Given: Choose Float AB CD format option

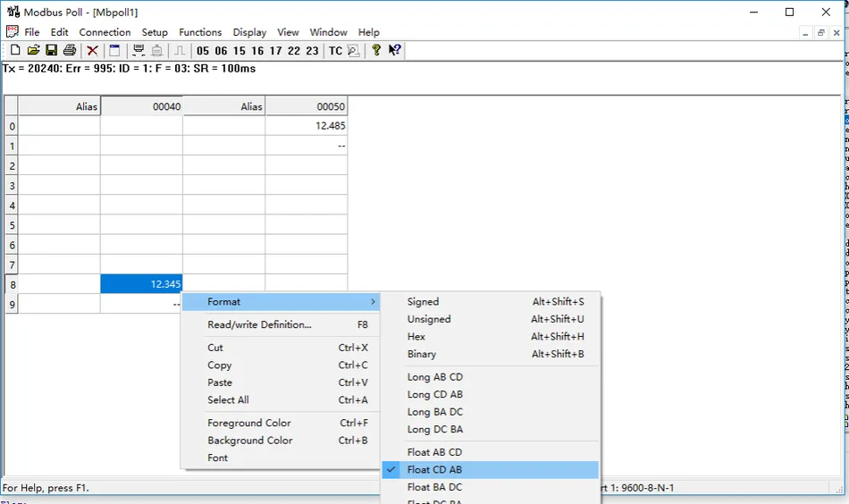Looking at the screenshot, I should [x=434, y=452].
